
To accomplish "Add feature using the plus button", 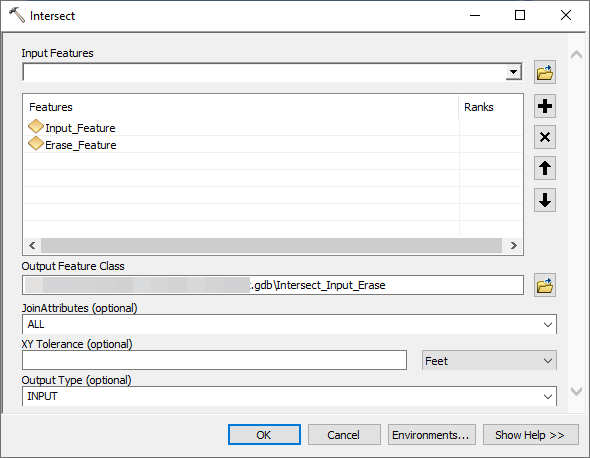I will coord(544,106).
